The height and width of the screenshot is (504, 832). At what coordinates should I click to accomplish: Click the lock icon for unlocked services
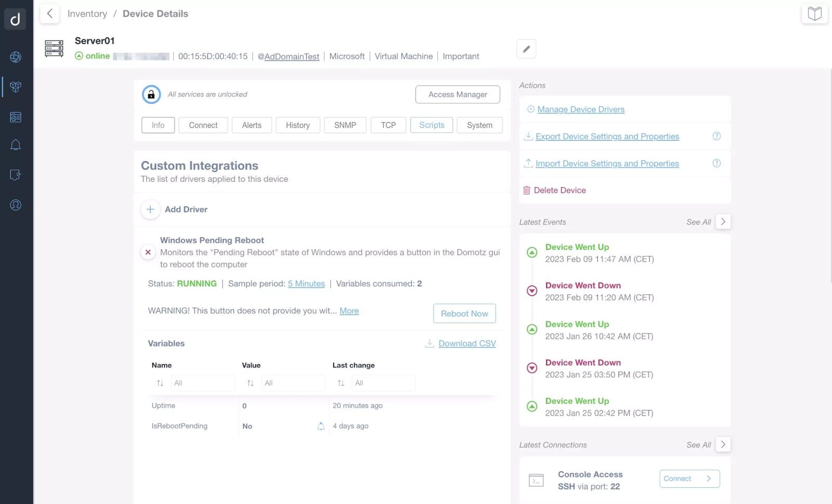(x=151, y=95)
